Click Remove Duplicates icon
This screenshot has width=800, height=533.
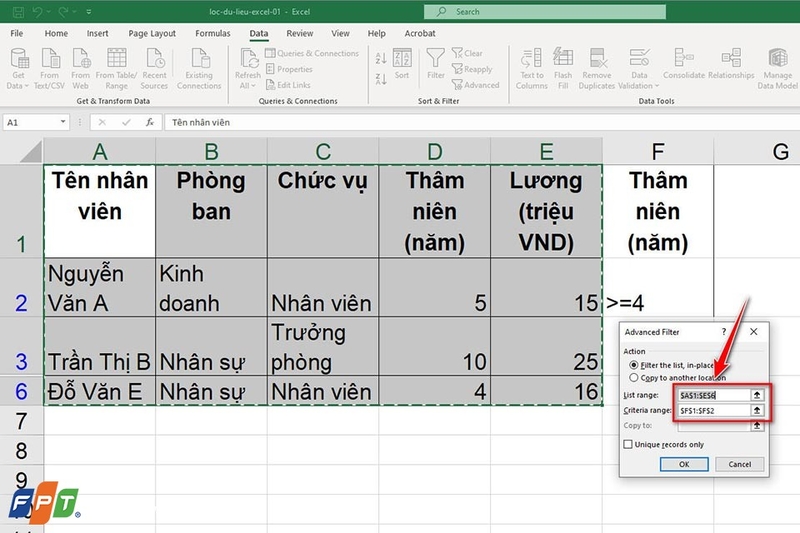[596, 69]
